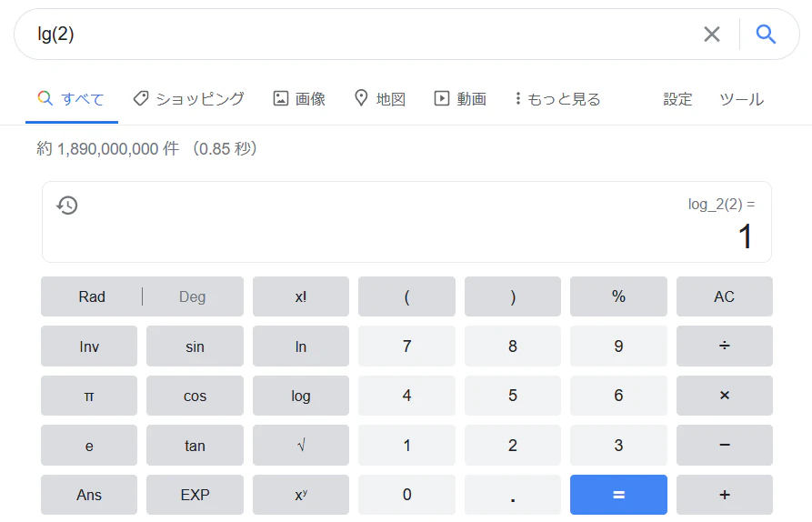Click digit 2 on the keypad
Image resolution: width=812 pixels, height=522 pixels.
pos(513,446)
